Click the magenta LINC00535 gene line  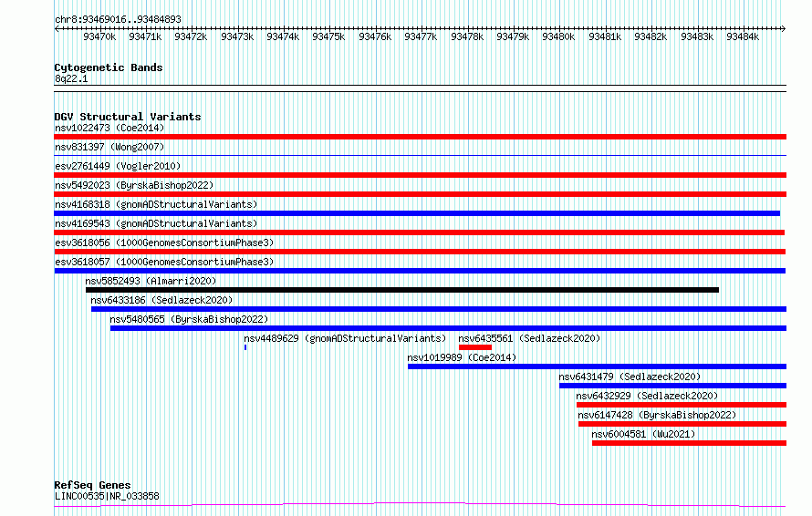(x=420, y=504)
